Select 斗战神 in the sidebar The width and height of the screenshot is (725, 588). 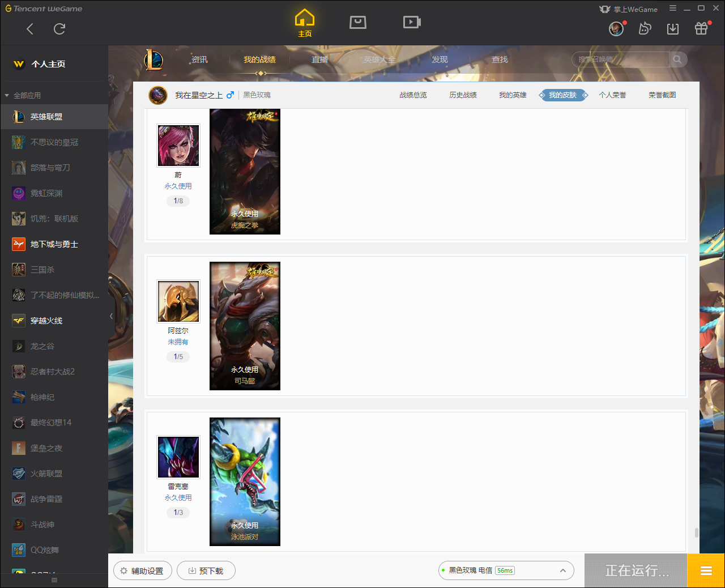click(x=54, y=525)
